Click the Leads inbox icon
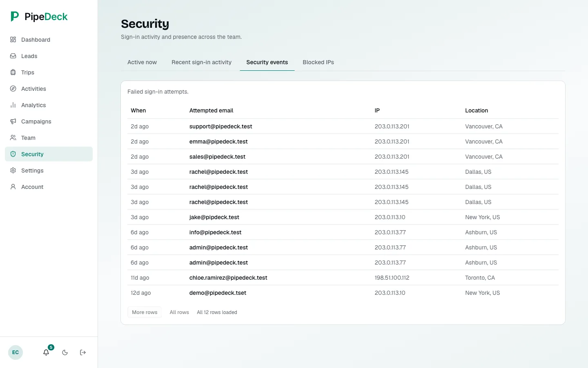Screen dimensions: 588x368 point(13,56)
